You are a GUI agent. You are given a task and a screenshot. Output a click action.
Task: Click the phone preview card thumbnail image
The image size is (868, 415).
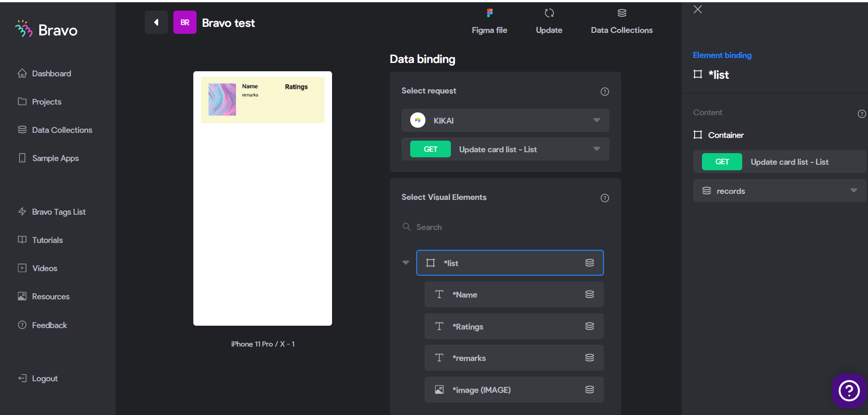tap(222, 99)
